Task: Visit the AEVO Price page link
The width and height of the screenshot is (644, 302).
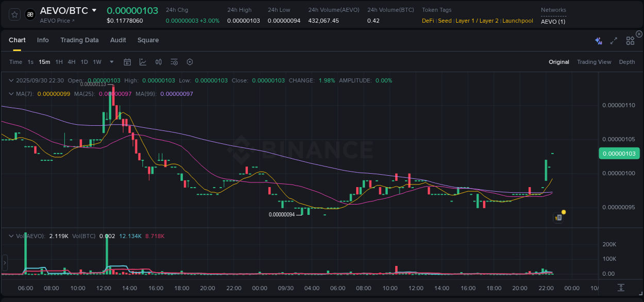Action: [55, 21]
